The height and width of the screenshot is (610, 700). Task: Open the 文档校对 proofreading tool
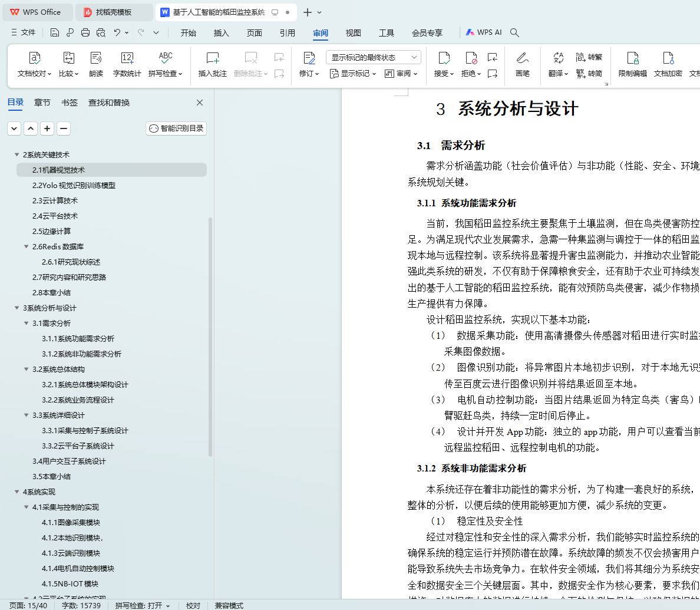(x=34, y=64)
